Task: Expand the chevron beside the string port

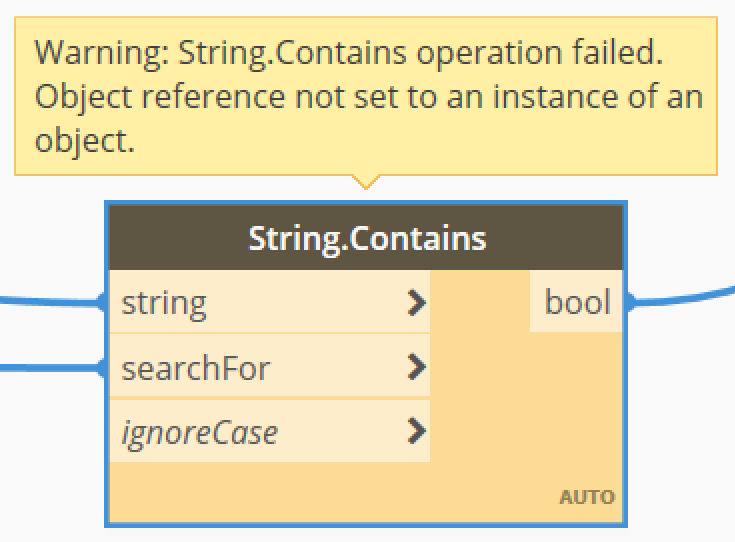Action: pos(417,302)
